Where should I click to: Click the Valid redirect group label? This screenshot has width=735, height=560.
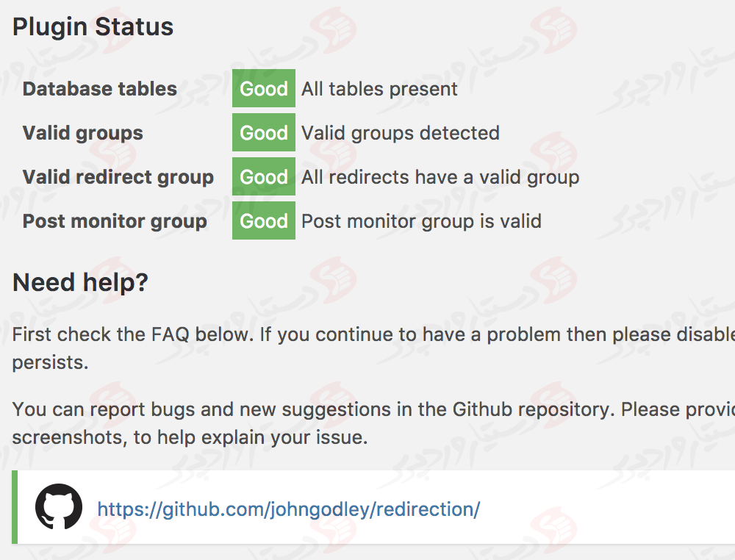(x=118, y=176)
